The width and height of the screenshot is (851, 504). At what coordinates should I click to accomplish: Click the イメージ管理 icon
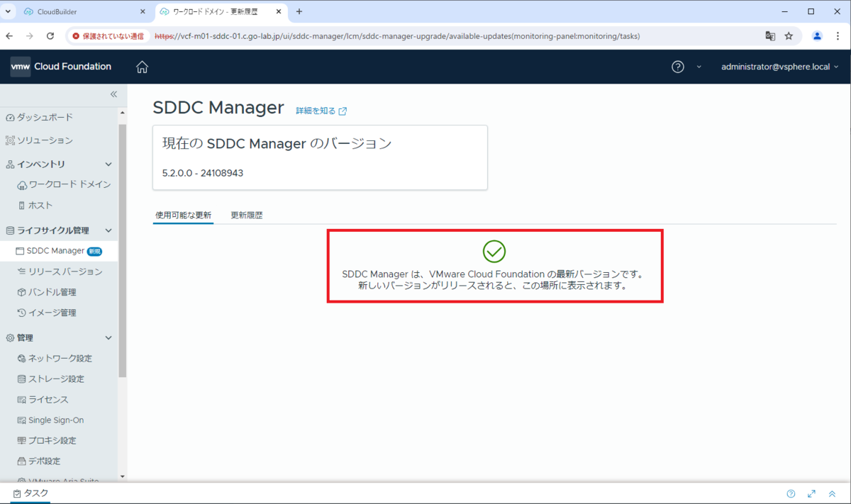click(22, 313)
